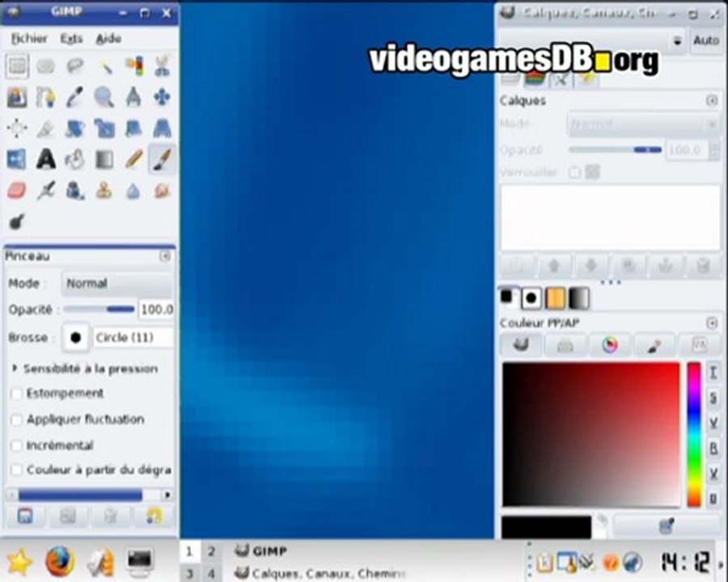728x582 pixels.
Task: Select the Blend gradient tool
Action: point(104,160)
